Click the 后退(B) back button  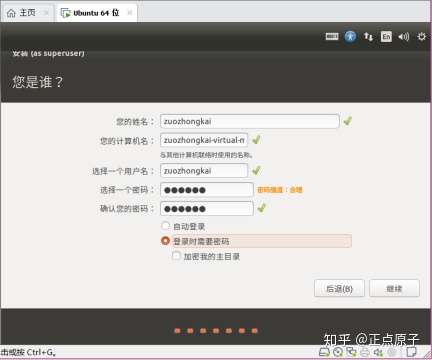[x=339, y=288]
